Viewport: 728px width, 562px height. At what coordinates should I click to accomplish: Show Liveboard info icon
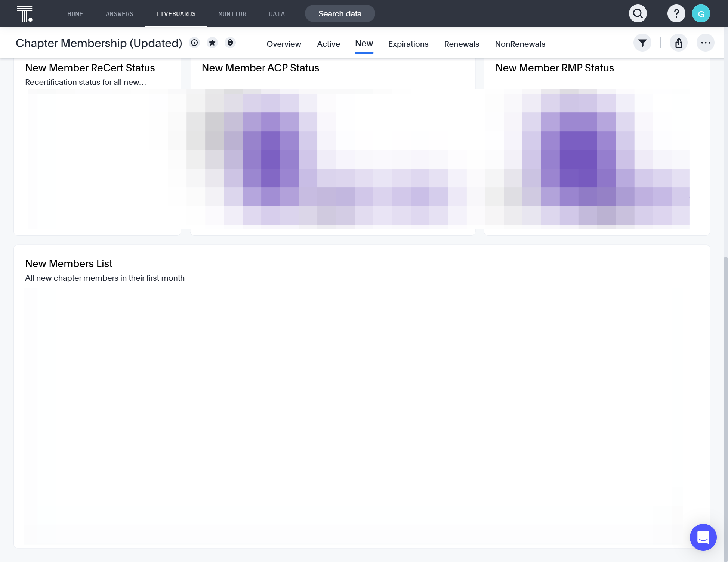pyautogui.click(x=194, y=43)
